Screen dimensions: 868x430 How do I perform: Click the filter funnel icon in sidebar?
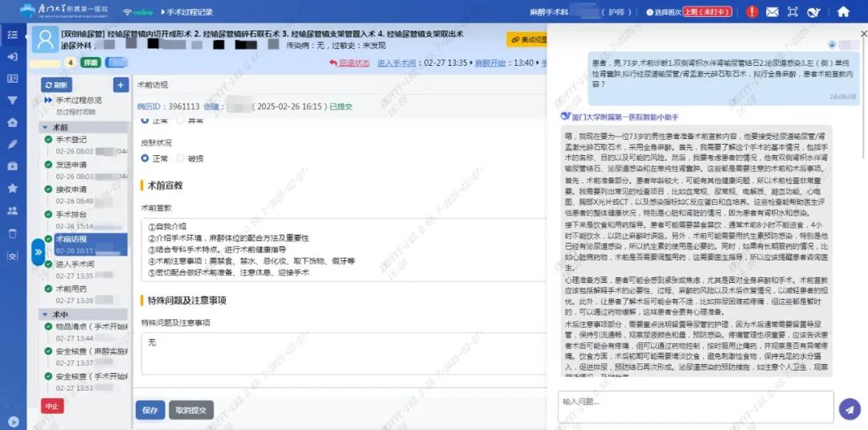coord(12,100)
